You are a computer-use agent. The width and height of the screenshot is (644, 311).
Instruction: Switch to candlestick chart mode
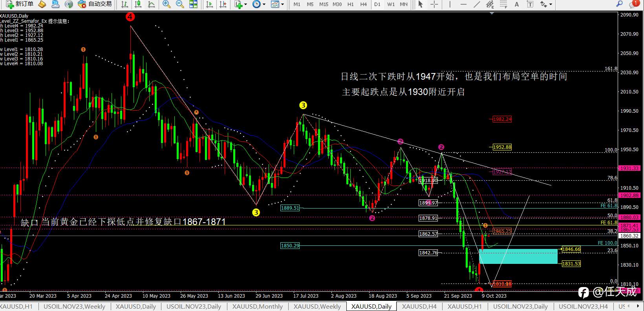138,4
